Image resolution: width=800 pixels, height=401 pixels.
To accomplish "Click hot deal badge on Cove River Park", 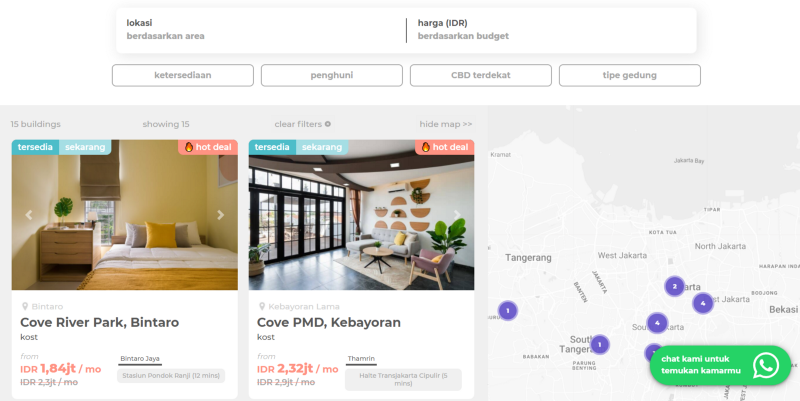I will 208,147.
